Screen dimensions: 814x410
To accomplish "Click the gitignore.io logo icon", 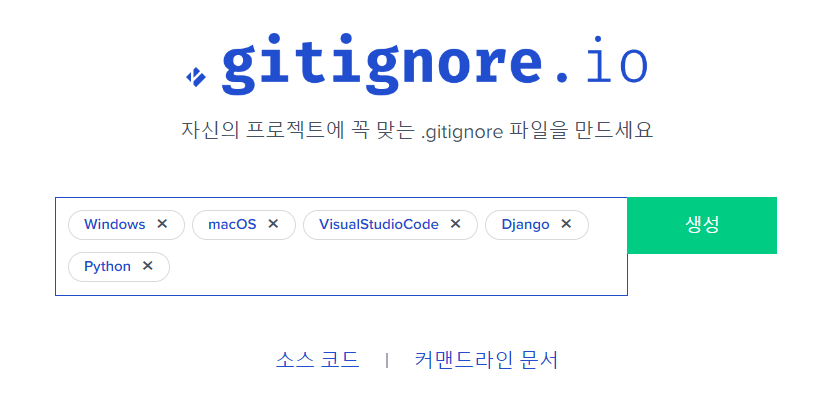I will click(x=196, y=77).
